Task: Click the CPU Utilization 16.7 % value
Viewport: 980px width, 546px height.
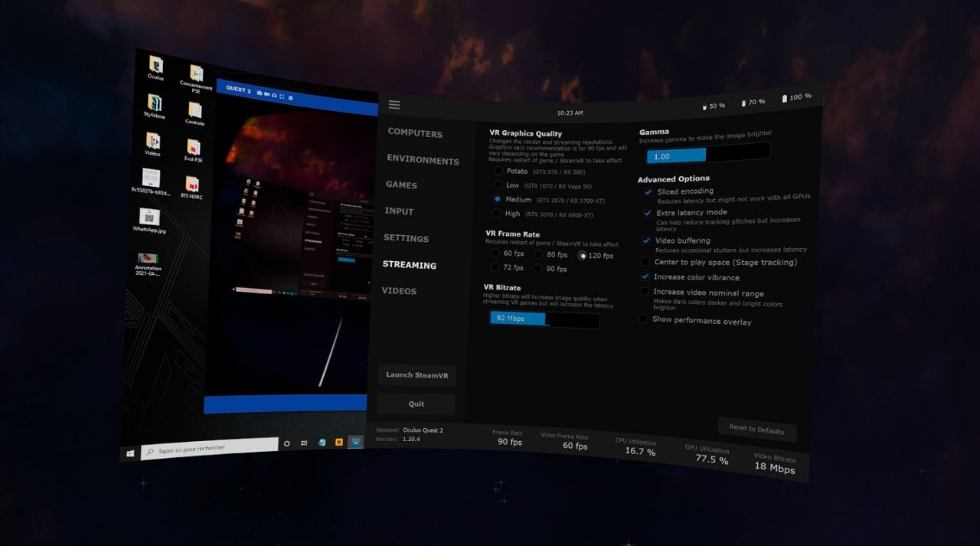Action: 640,452
